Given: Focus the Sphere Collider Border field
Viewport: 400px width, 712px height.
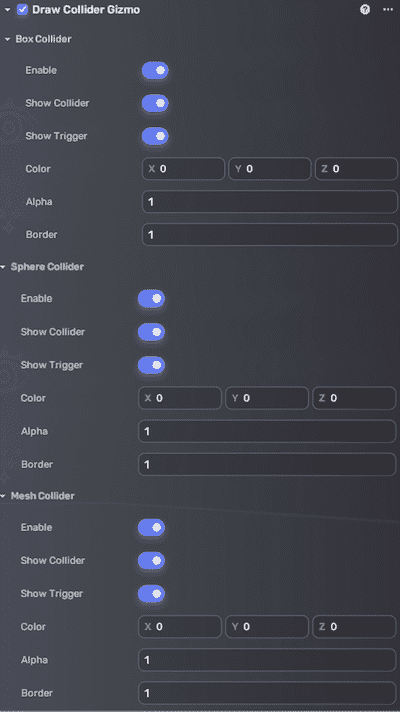Looking at the screenshot, I should [267, 465].
